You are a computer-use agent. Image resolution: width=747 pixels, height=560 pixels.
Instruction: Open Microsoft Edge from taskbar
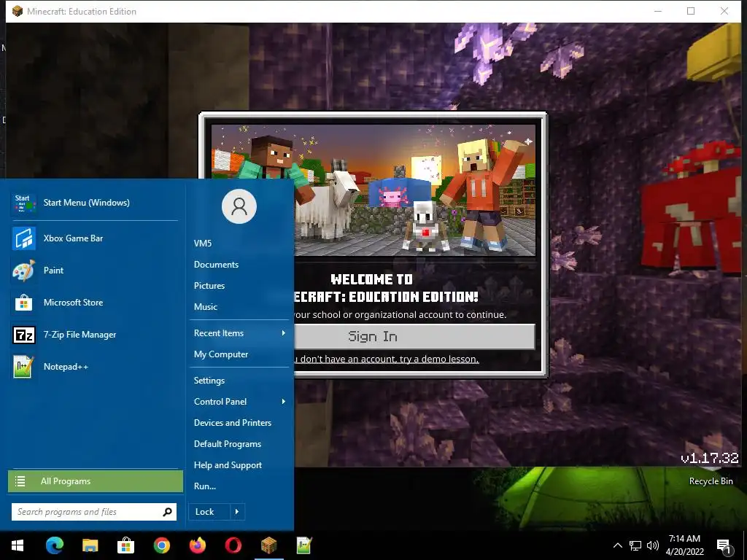click(x=54, y=545)
